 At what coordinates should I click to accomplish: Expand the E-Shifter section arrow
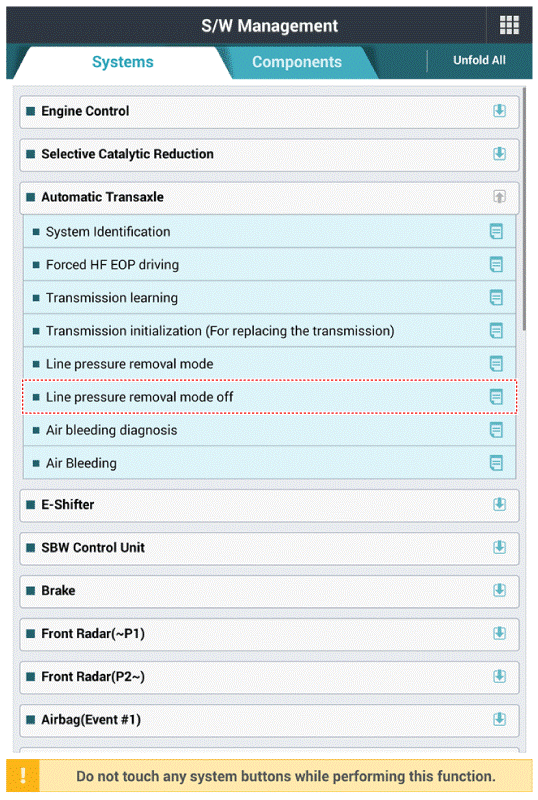pyautogui.click(x=499, y=504)
